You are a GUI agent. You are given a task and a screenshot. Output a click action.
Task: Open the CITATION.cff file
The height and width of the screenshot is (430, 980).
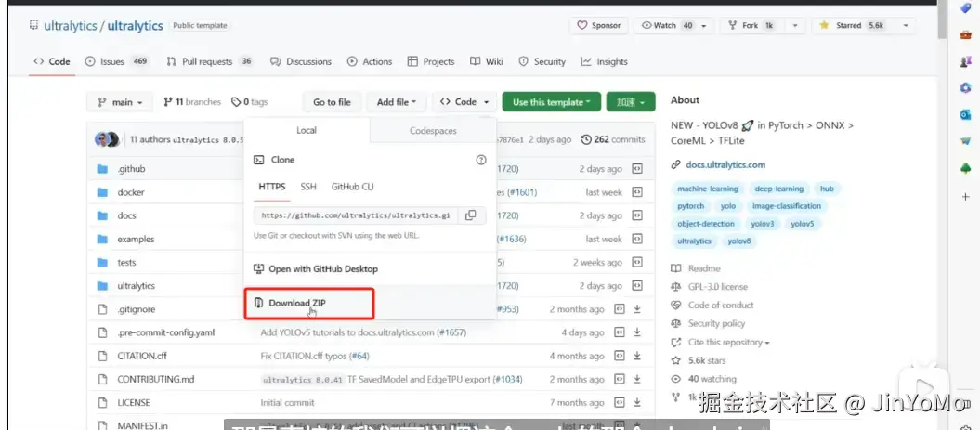[142, 356]
